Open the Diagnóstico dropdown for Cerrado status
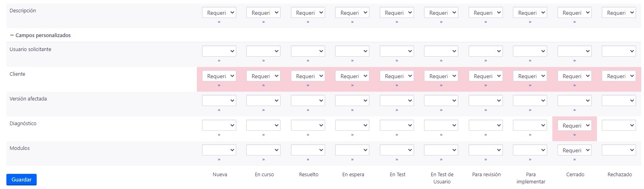The height and width of the screenshot is (189, 644). click(x=575, y=126)
